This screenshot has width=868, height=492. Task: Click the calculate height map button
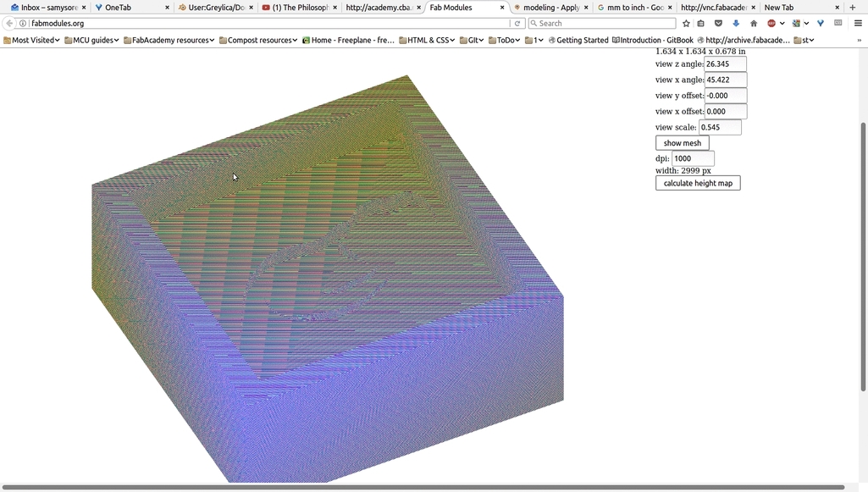click(x=698, y=183)
